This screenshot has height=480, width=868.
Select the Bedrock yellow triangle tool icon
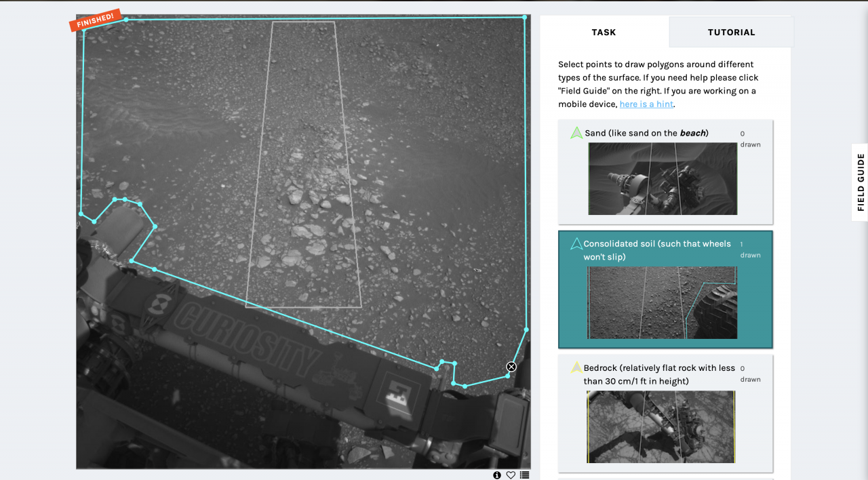[x=576, y=367]
